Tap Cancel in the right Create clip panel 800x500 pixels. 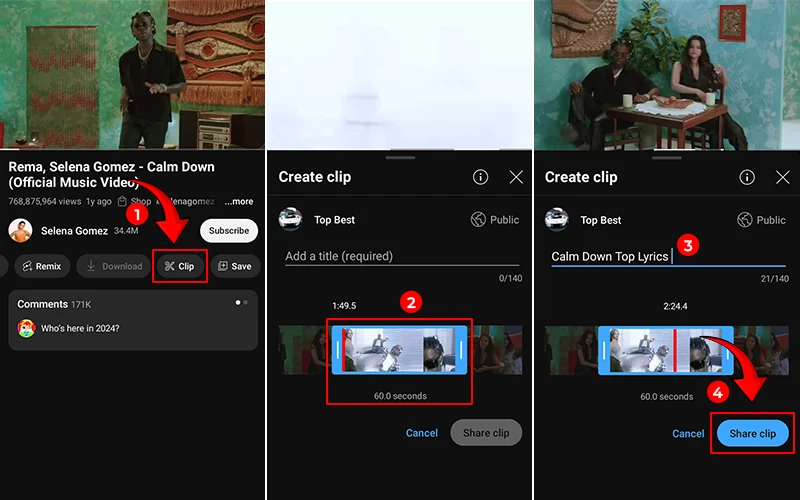tap(688, 434)
